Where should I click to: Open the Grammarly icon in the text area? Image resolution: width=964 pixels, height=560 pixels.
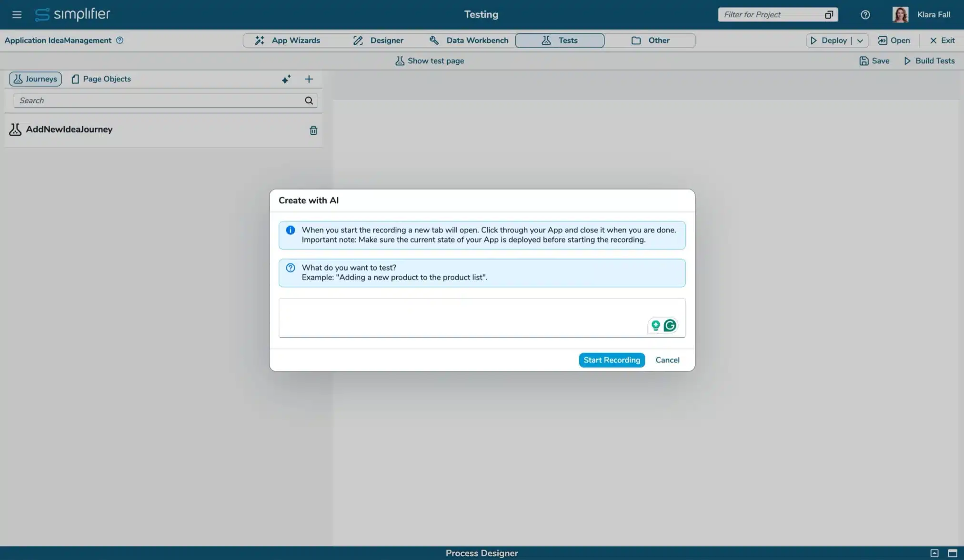(x=670, y=325)
